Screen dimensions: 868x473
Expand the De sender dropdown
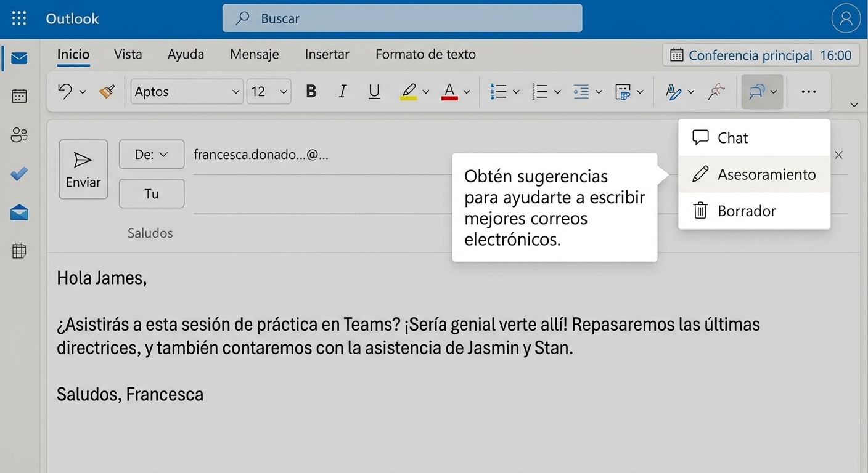click(151, 155)
